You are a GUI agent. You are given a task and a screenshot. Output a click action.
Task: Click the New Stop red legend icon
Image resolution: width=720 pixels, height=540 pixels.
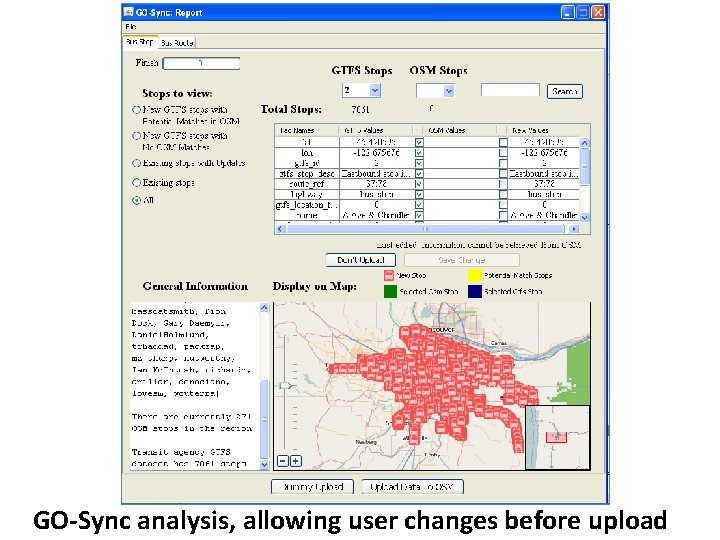coord(388,276)
